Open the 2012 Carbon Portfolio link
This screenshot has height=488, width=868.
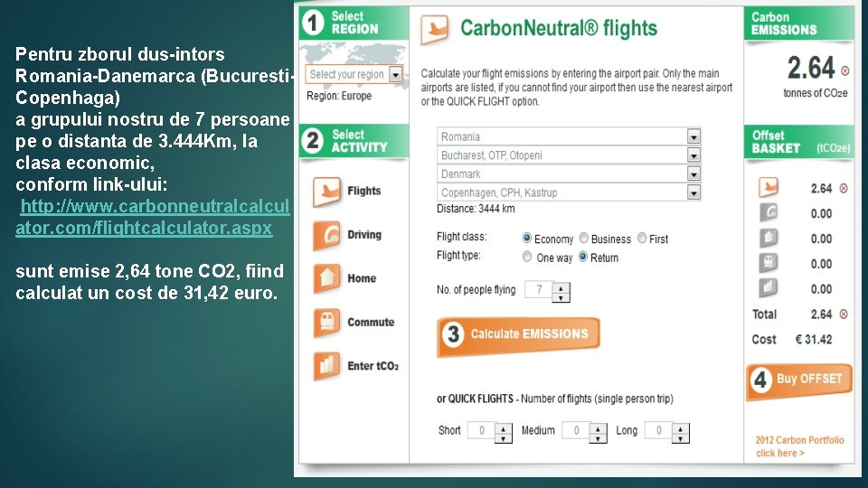click(x=799, y=446)
